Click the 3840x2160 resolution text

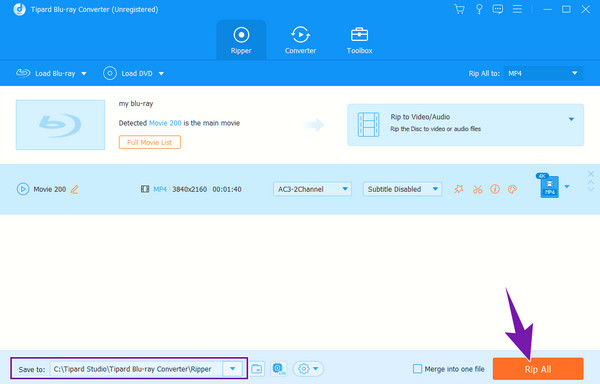[189, 189]
